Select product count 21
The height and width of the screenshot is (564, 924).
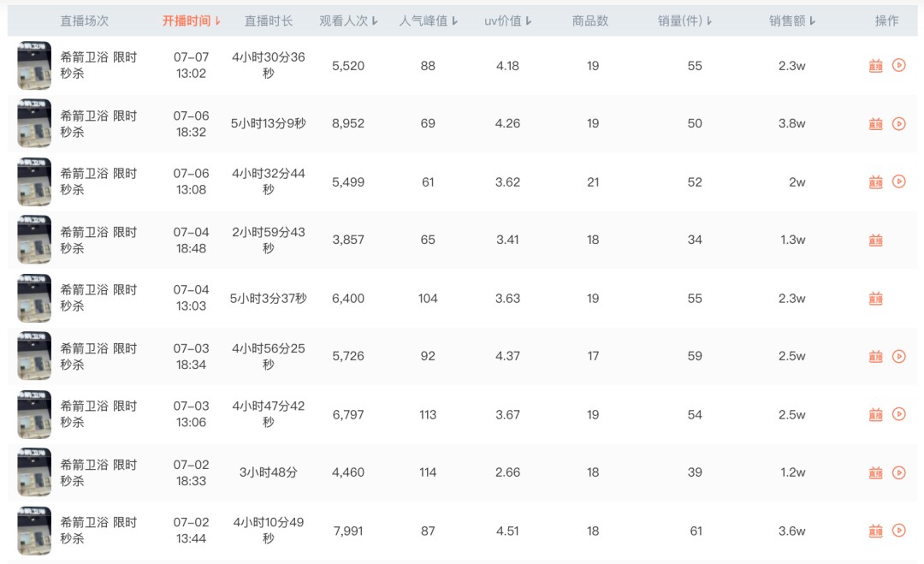click(593, 181)
